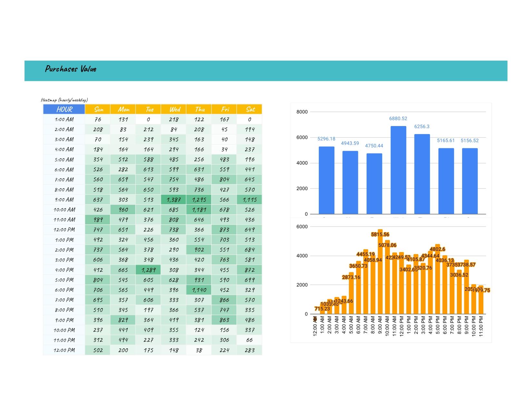The height and width of the screenshot is (411, 532).
Task: Select the heatmap cell with value 38
Action: [199, 350]
